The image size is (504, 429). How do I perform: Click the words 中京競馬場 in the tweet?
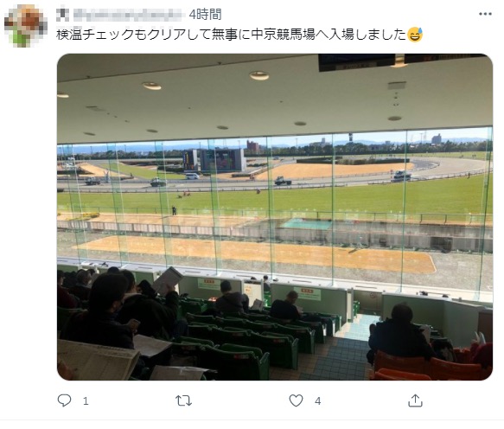click(283, 35)
